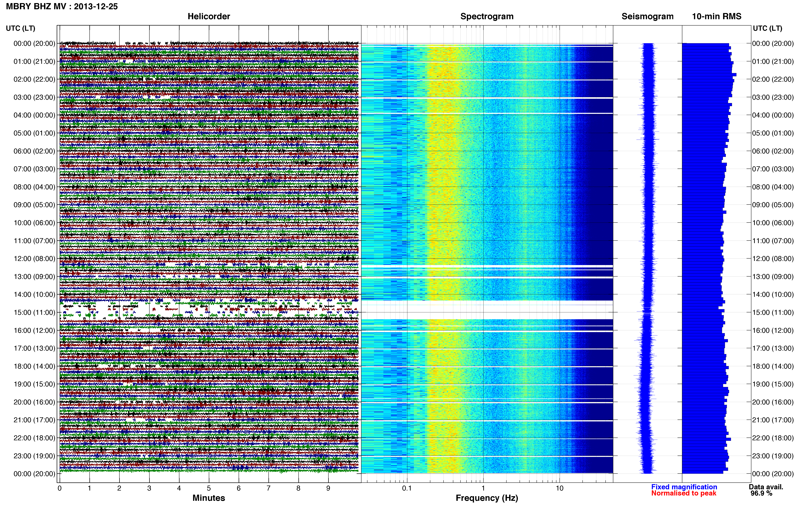Click the right 'UTC (LT)' axis label
Image resolution: width=812 pixels, height=508 pixels.
pos(767,28)
